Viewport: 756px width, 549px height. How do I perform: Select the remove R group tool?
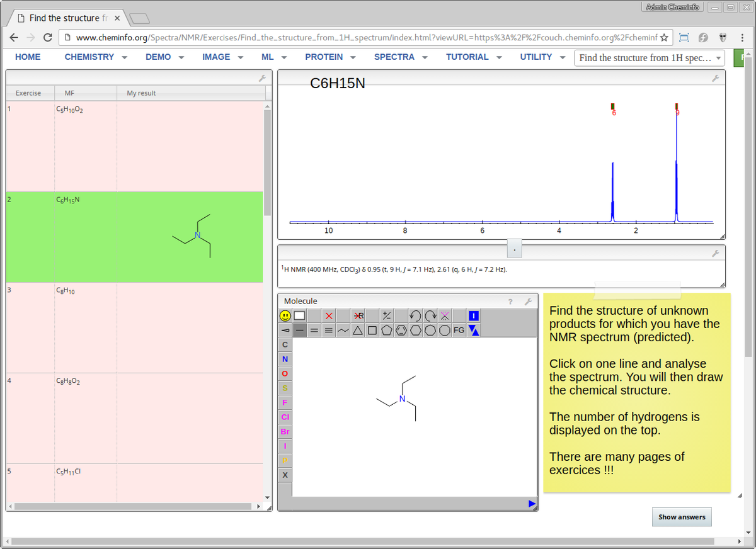click(358, 315)
